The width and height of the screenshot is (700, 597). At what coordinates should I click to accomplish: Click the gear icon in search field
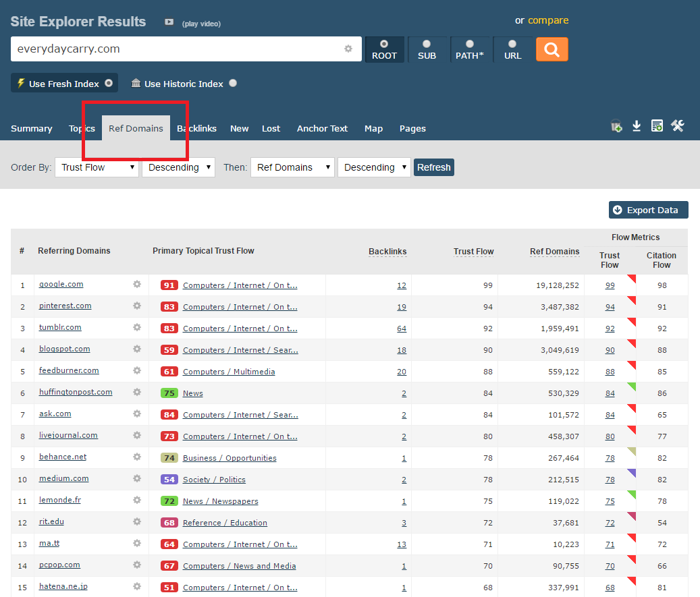[348, 49]
